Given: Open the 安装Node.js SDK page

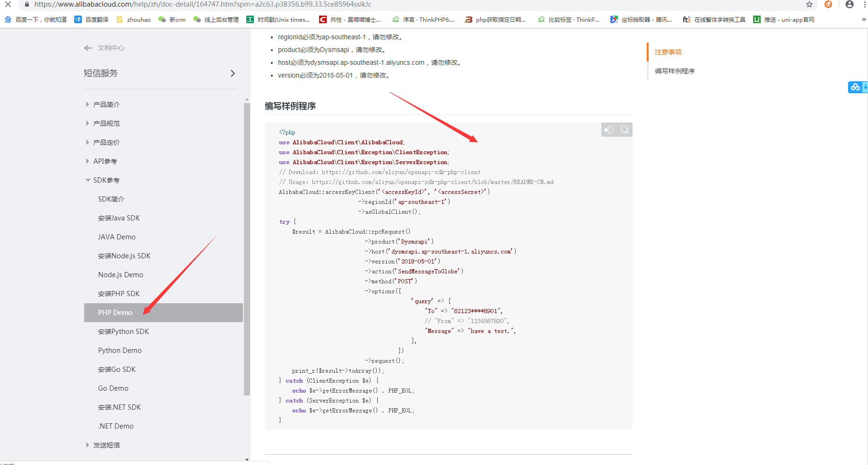Looking at the screenshot, I should (124, 256).
